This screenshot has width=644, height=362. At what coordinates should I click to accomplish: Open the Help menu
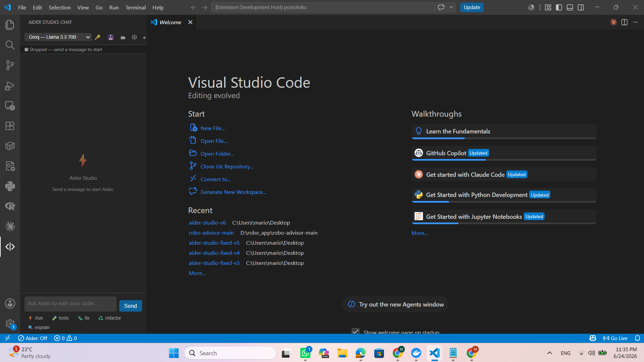coord(158,7)
